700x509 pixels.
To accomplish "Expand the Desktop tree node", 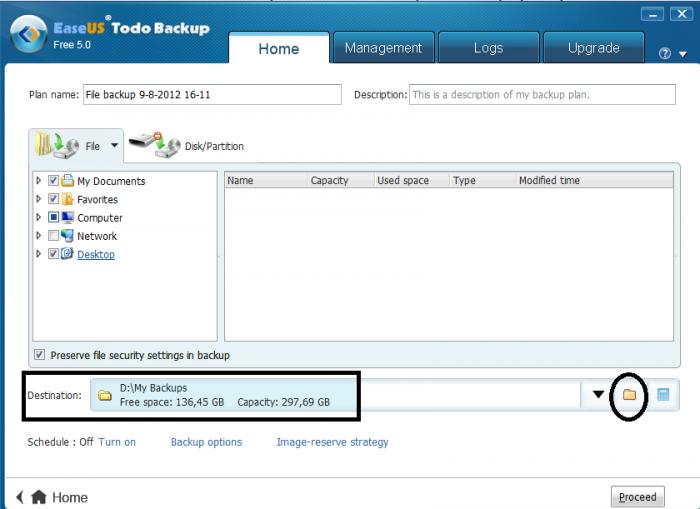I will [39, 254].
